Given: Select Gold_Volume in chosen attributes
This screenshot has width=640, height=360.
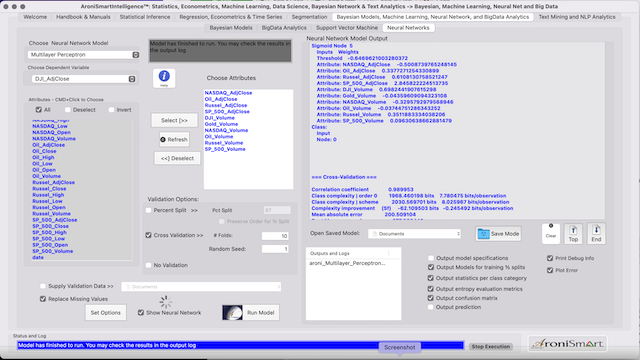Looking at the screenshot, I should [x=221, y=124].
